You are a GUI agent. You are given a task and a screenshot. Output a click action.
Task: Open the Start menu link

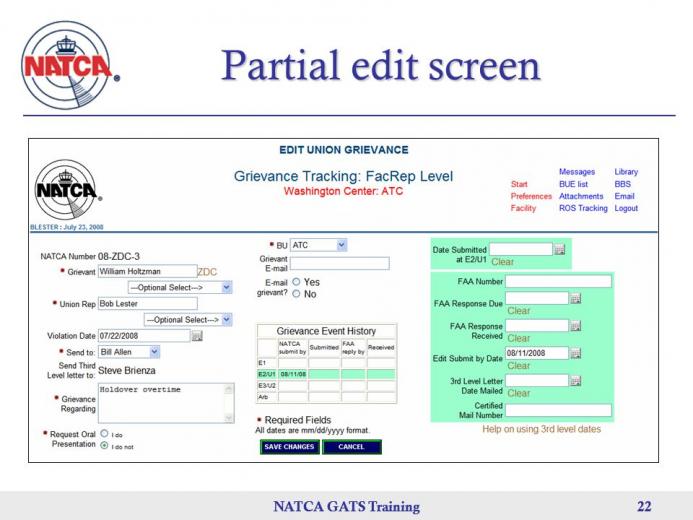click(x=519, y=184)
